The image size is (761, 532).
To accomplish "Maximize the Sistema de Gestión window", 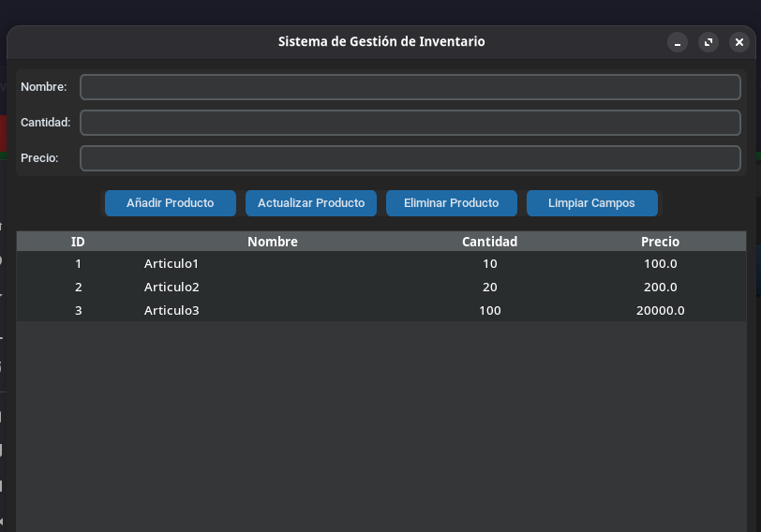I will click(x=709, y=42).
